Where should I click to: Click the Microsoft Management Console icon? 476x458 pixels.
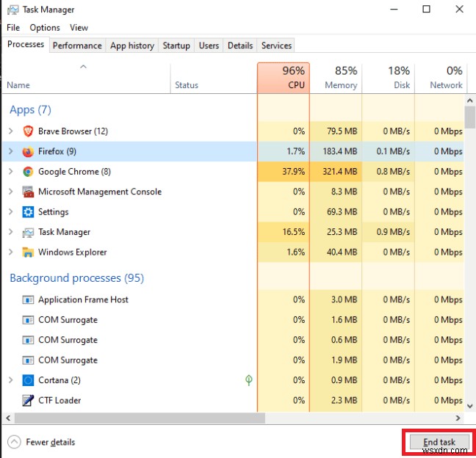coord(28,192)
